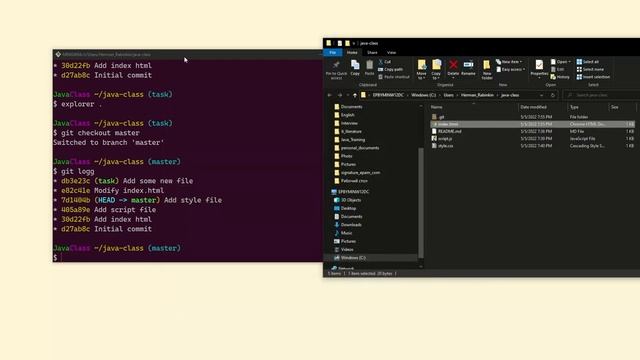Click the Cut scissors button

pos(384,62)
